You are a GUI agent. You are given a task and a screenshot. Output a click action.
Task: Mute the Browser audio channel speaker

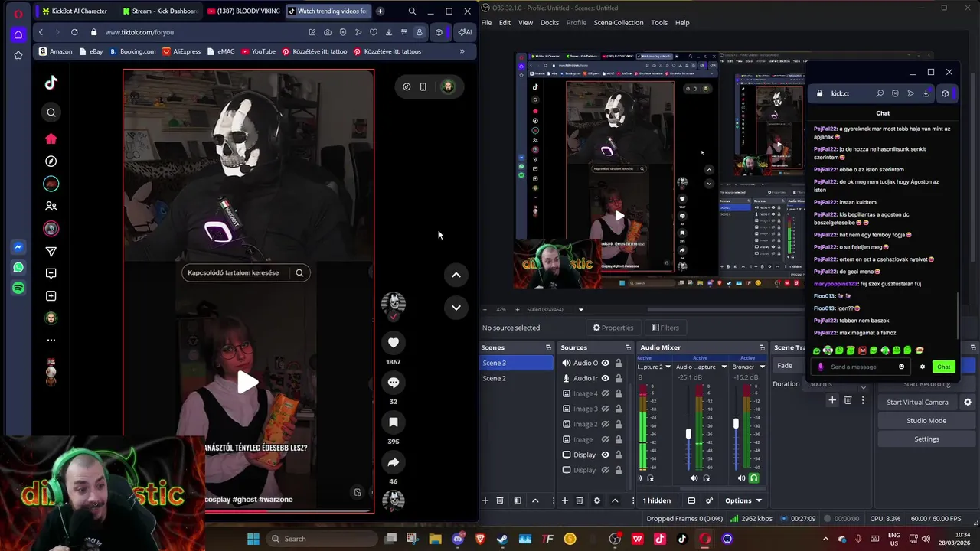741,478
